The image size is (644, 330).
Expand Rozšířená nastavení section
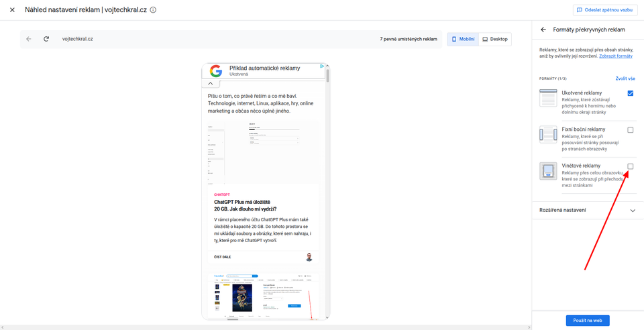588,210
